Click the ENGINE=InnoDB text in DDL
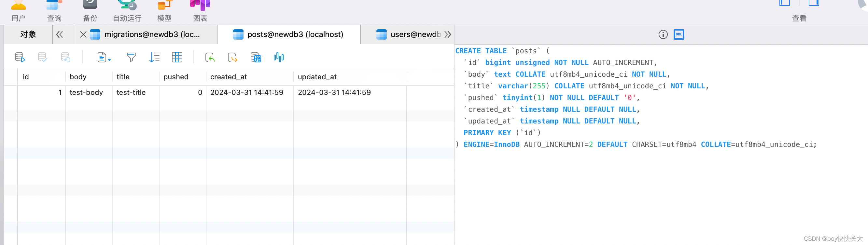The height and width of the screenshot is (245, 868). (x=491, y=145)
